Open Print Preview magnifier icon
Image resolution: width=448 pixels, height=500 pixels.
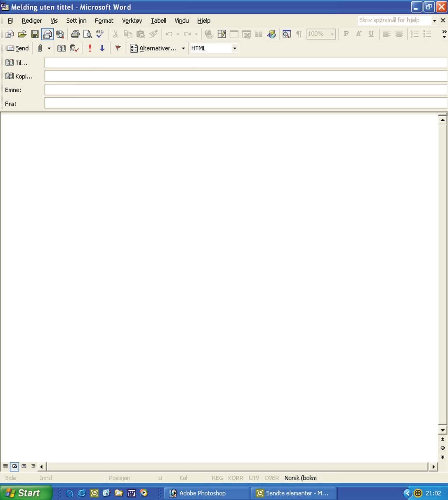click(x=87, y=34)
